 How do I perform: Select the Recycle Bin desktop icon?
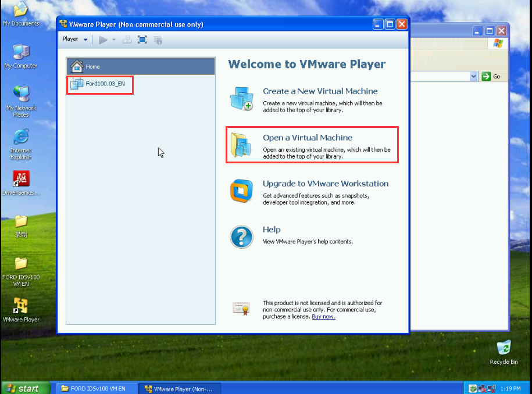pos(504,353)
